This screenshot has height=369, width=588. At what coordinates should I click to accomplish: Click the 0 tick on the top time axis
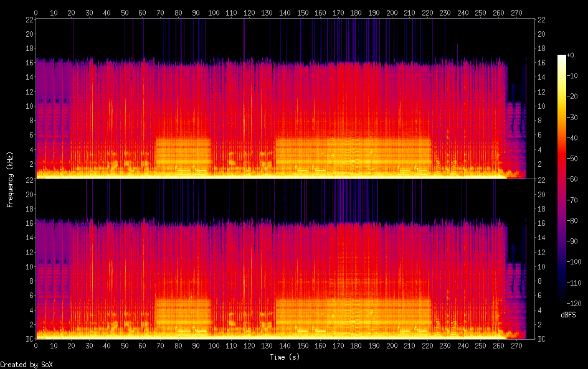tap(36, 12)
